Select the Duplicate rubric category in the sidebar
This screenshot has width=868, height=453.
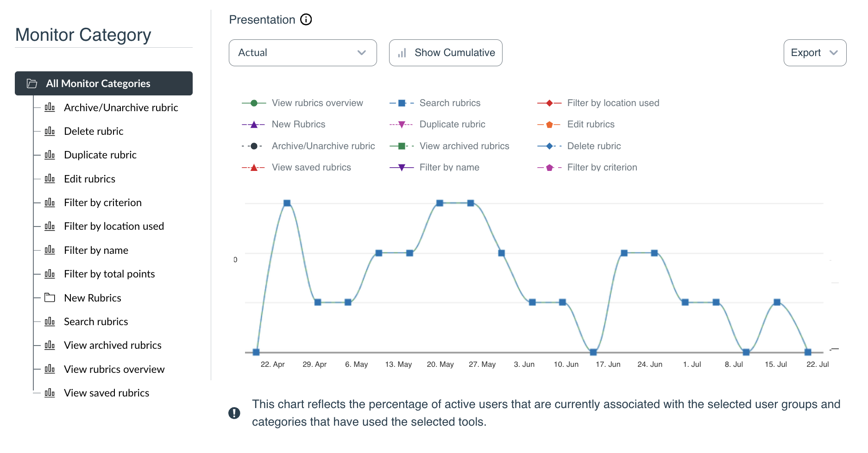click(x=100, y=155)
